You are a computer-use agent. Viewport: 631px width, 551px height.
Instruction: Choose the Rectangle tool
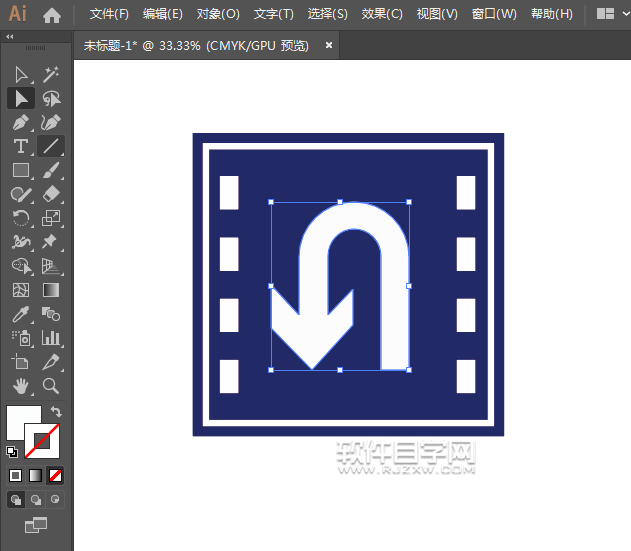(x=21, y=170)
